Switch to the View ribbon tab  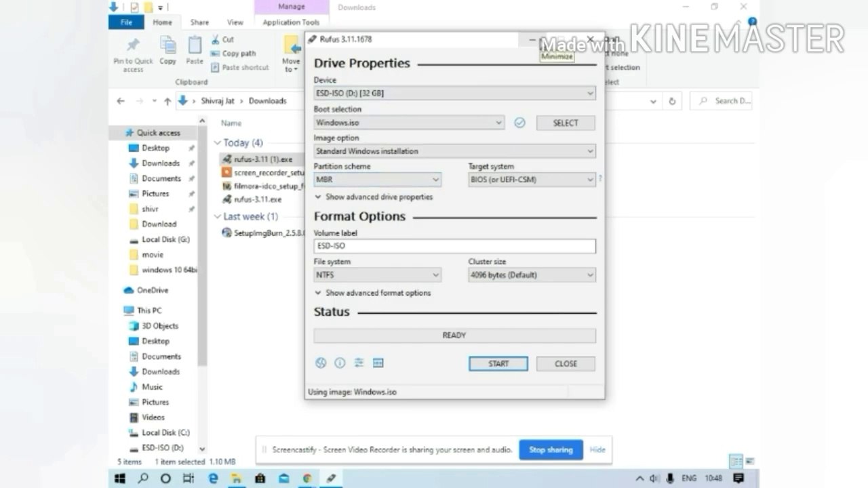(x=235, y=22)
